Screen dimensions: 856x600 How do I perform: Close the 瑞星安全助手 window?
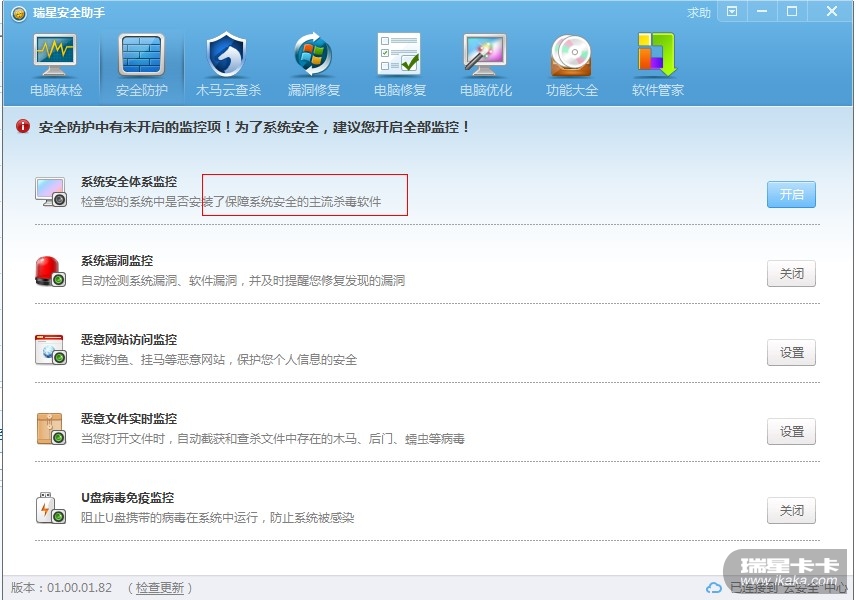pyautogui.click(x=831, y=11)
